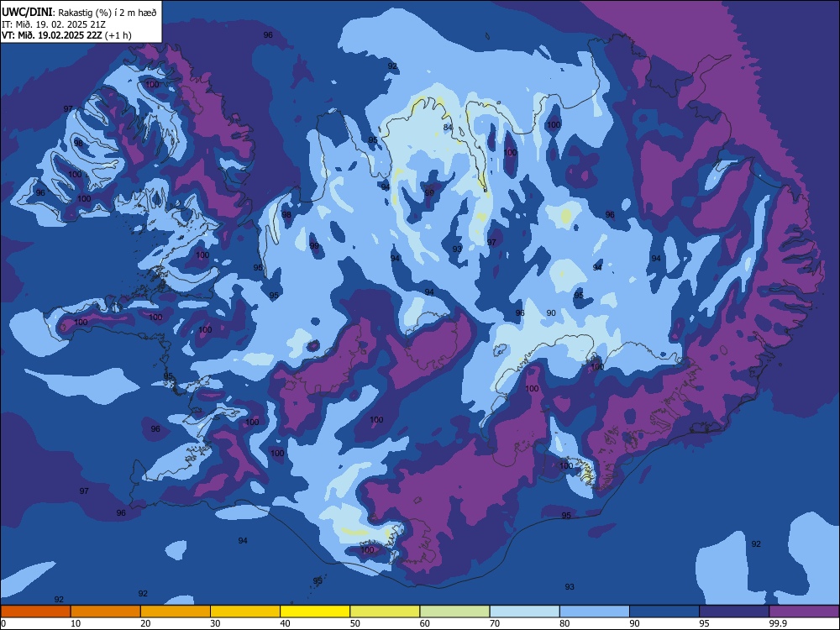The height and width of the screenshot is (630, 840).
Task: Click the legend scale label '0'
Action: (x=3, y=623)
